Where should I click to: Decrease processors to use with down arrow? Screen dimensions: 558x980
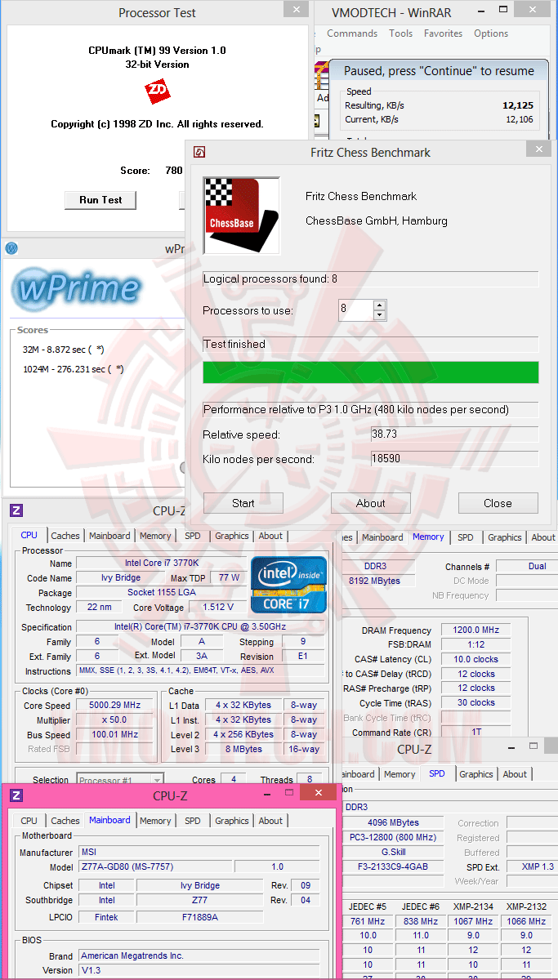[380, 315]
